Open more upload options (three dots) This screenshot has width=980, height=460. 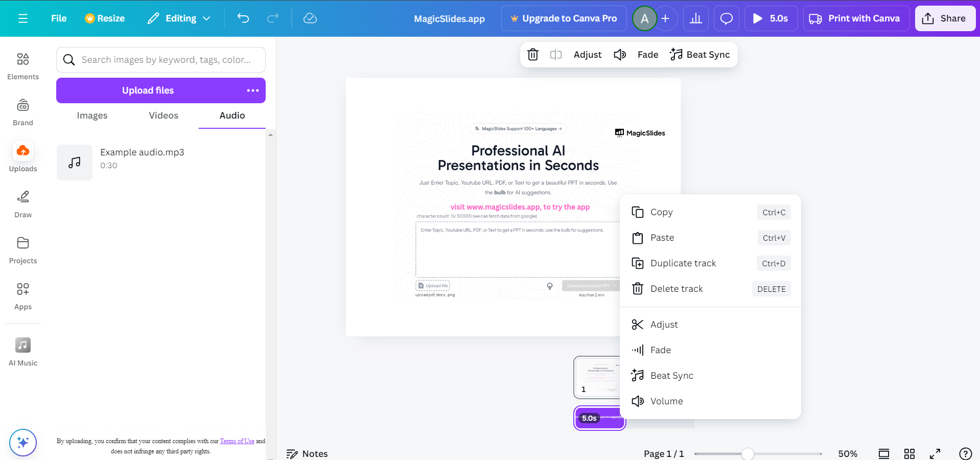[253, 90]
